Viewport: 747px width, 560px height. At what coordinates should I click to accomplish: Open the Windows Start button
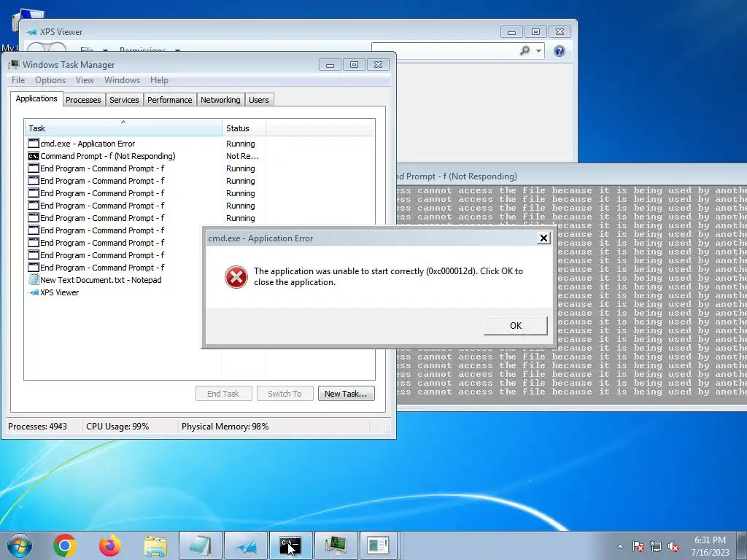click(x=20, y=545)
